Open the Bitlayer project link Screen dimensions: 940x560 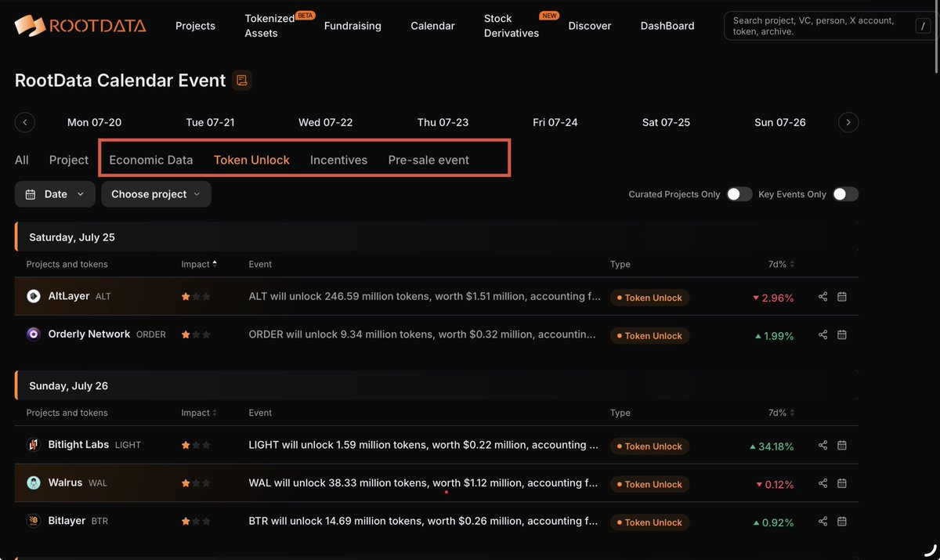67,521
